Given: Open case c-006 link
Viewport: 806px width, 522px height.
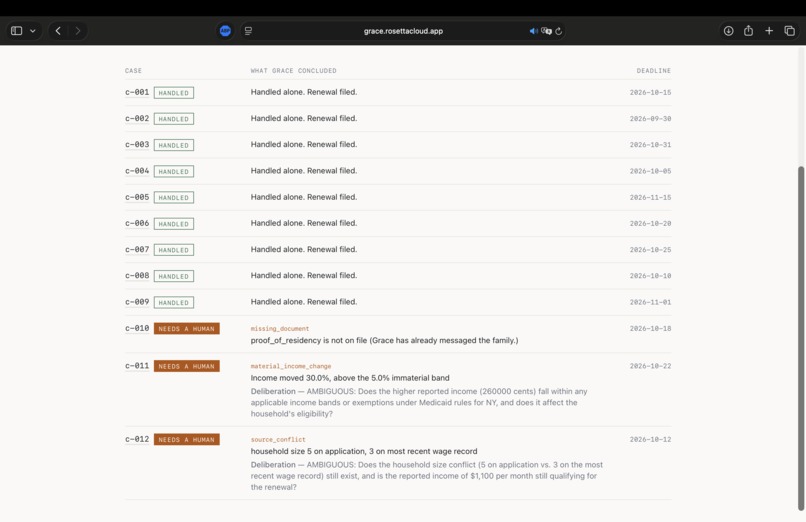Looking at the screenshot, I should tap(137, 223).
